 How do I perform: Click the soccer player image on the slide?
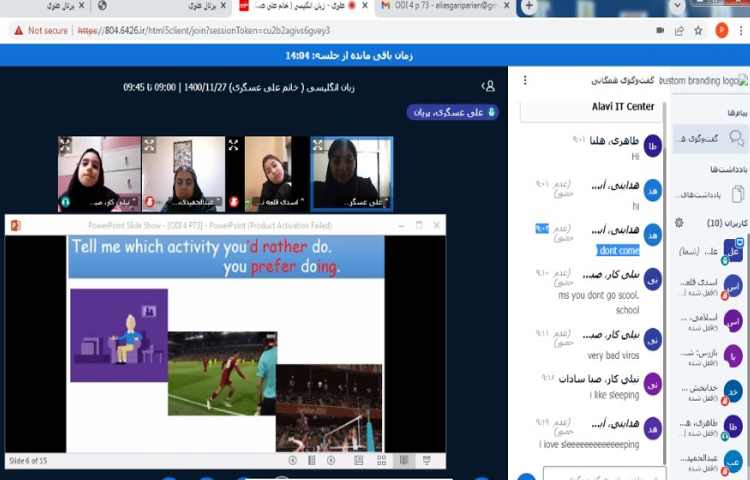click(x=222, y=373)
